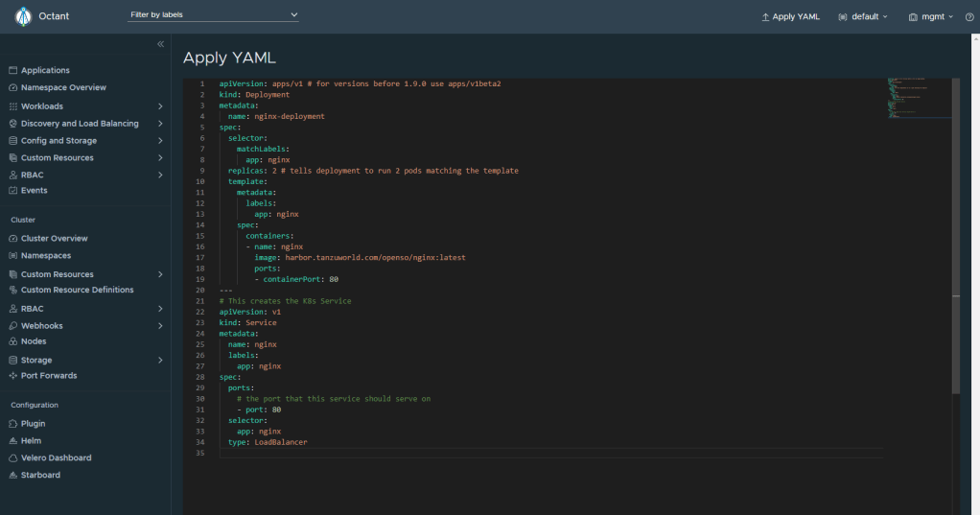The image size is (980, 515).
Task: Open the Velero Dashboard
Action: 56,458
